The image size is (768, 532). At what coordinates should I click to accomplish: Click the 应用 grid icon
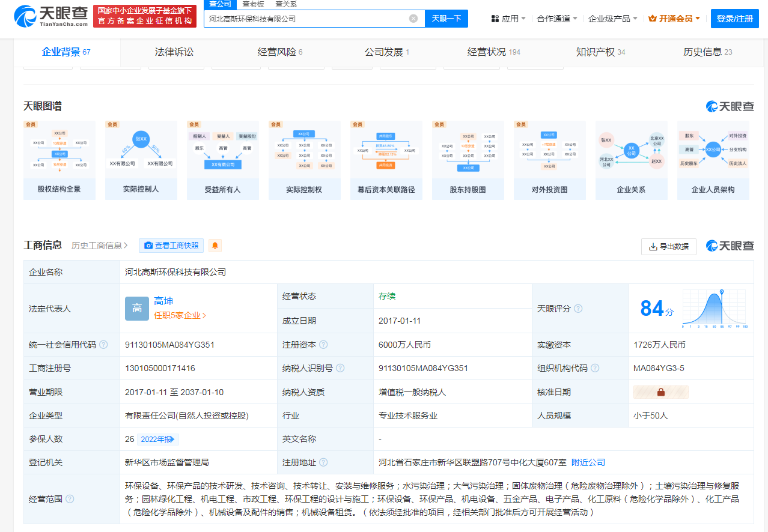click(x=495, y=19)
